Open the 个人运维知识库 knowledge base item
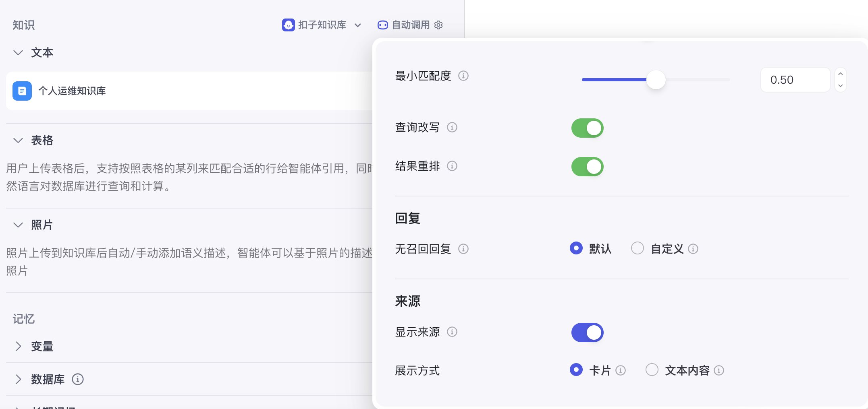This screenshot has height=409, width=868. (x=72, y=91)
